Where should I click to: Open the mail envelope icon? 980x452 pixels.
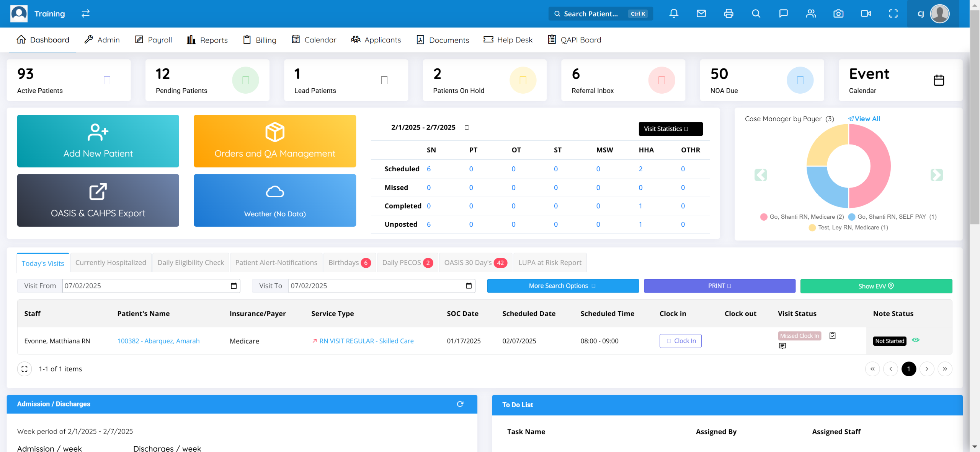(701, 14)
